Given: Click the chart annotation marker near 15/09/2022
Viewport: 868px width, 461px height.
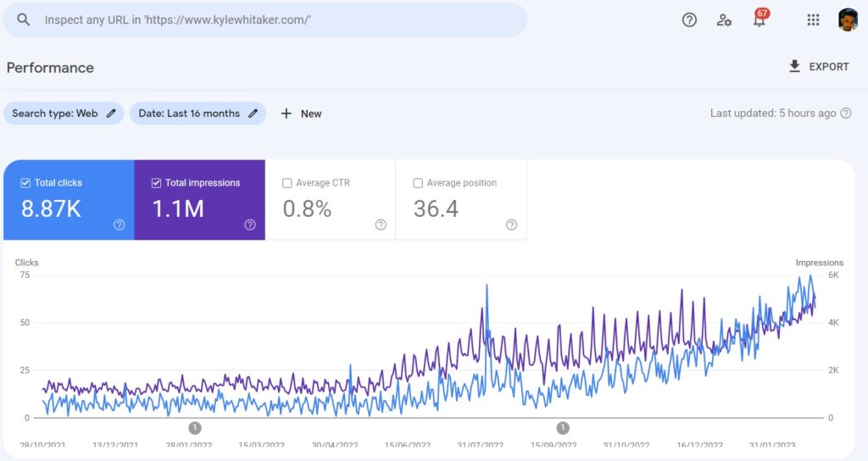Looking at the screenshot, I should [x=562, y=428].
